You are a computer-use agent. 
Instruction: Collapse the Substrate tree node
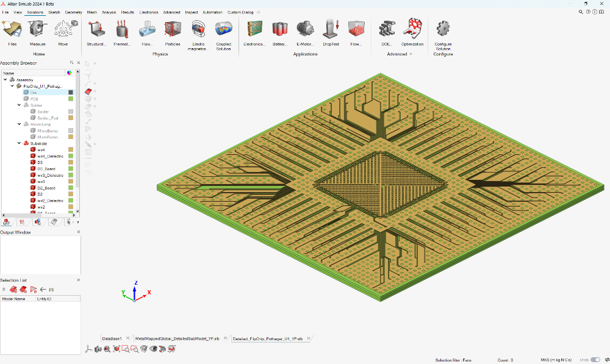coord(19,143)
